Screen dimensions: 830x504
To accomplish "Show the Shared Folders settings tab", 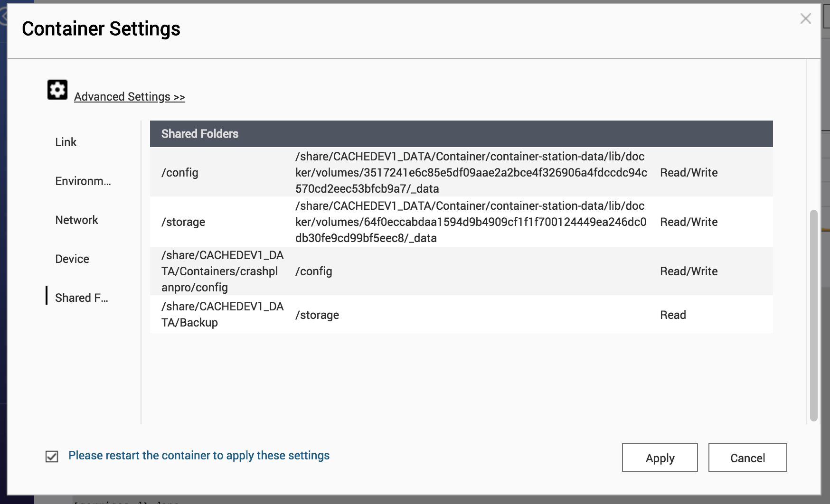I will coord(82,298).
